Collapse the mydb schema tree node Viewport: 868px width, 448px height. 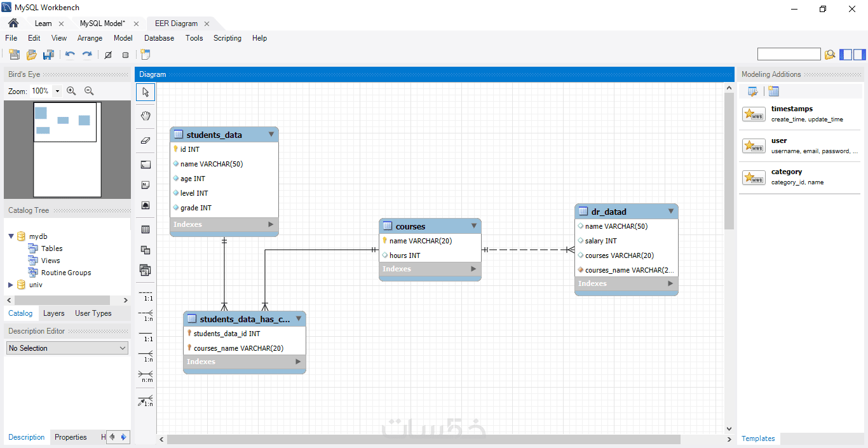[x=11, y=236]
